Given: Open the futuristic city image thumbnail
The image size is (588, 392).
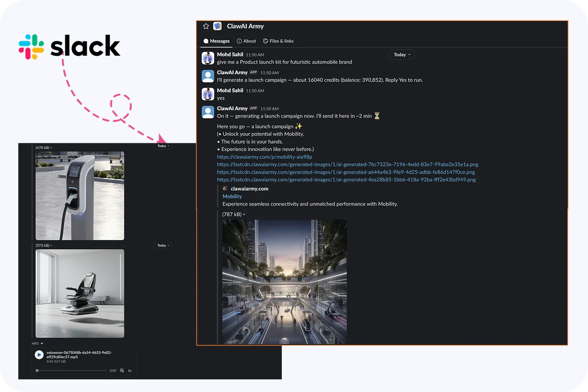Looking at the screenshot, I should [x=284, y=282].
